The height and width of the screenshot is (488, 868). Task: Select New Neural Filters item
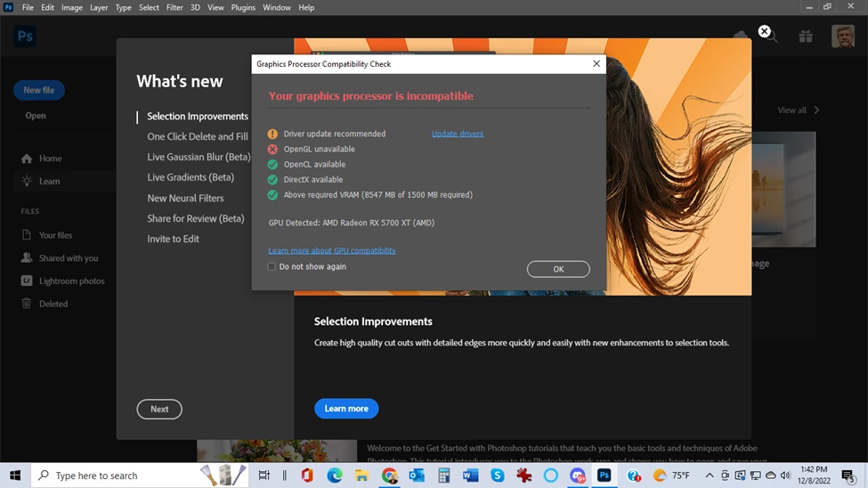coord(185,198)
